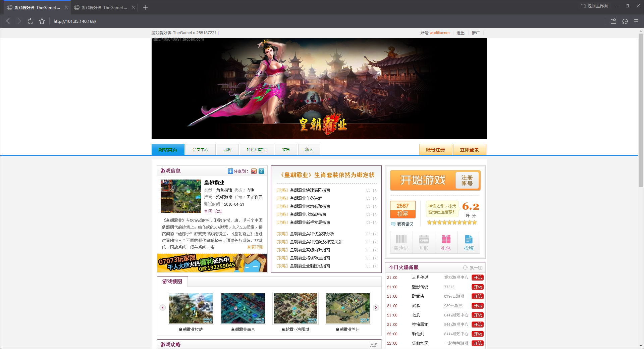Open the 新人 navigation tab
644x349 pixels.
click(x=309, y=150)
